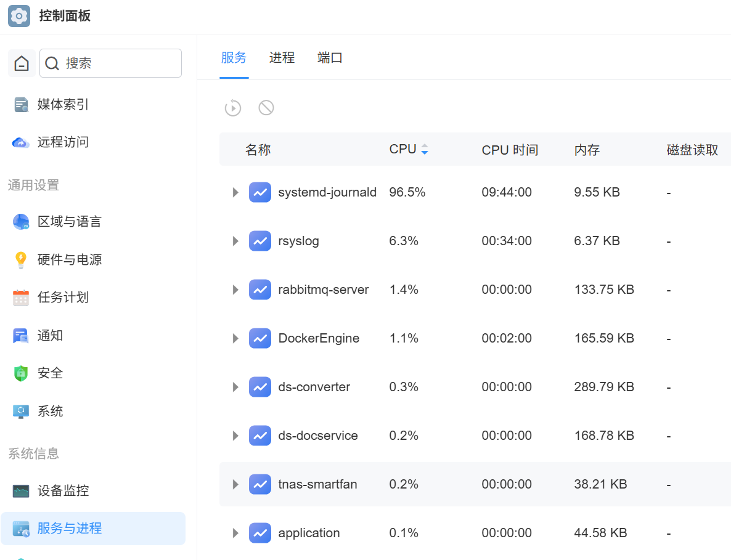Click the systemd-journald service icon

[260, 192]
